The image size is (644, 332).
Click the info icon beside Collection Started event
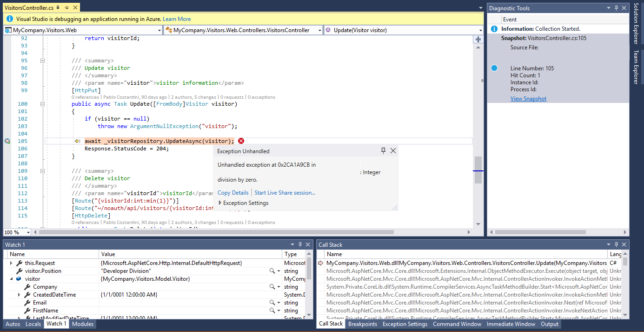(x=494, y=28)
